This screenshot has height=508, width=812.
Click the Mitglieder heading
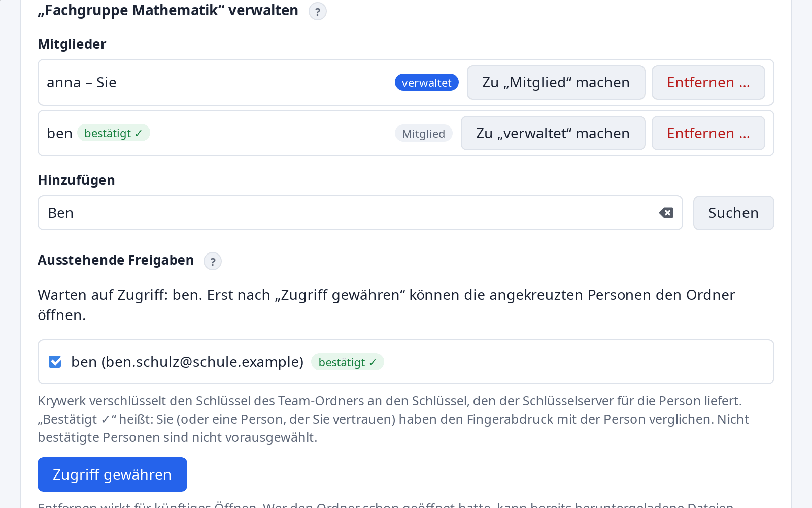pos(72,44)
